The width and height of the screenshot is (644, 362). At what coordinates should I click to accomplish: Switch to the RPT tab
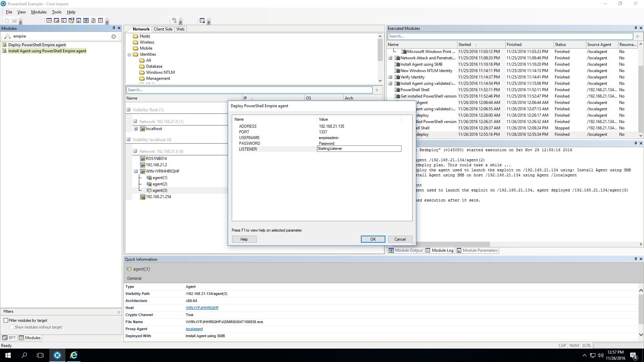coord(9,338)
